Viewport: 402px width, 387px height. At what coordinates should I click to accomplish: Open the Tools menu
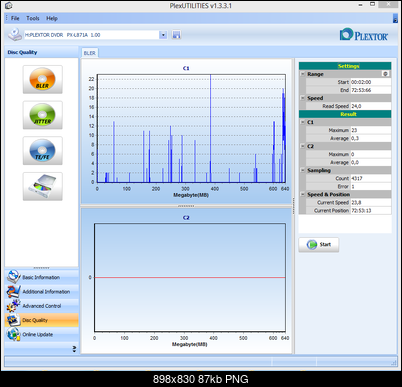33,18
